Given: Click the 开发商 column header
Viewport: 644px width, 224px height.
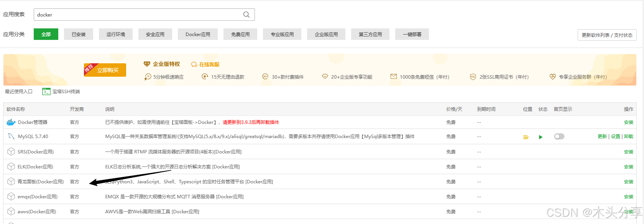Looking at the screenshot, I should (77, 109).
